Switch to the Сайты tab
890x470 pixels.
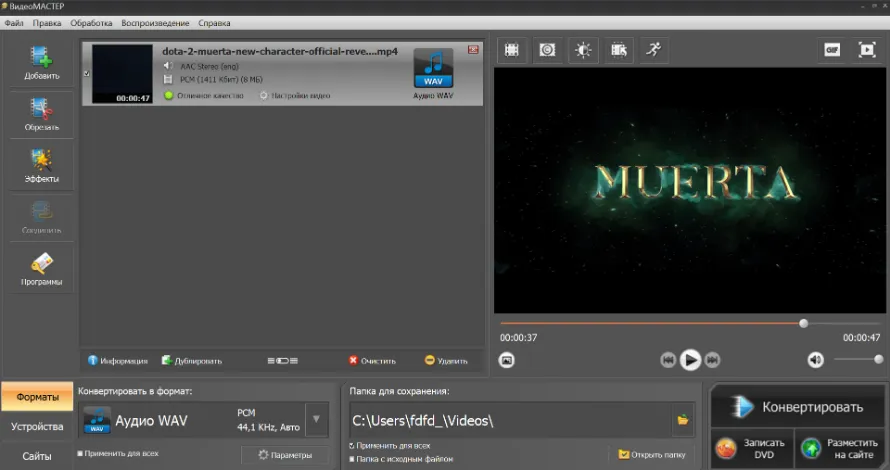[37, 456]
